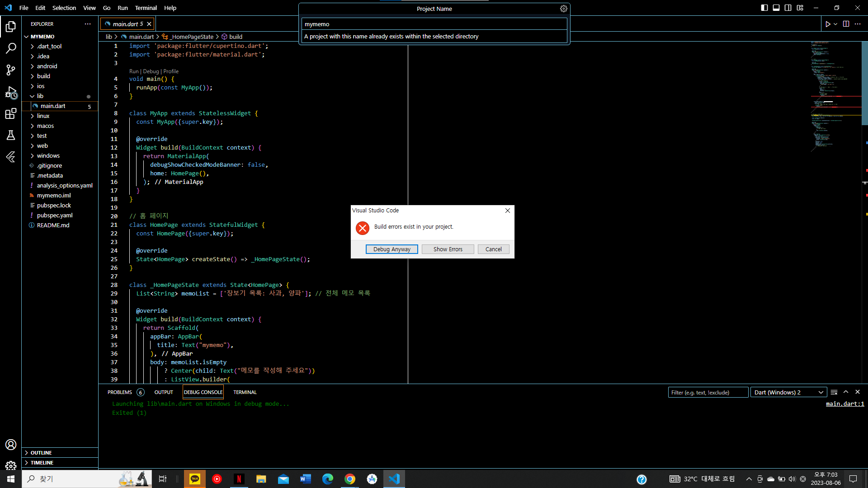
Task: Open Google Chrome from the taskbar
Action: tap(350, 479)
